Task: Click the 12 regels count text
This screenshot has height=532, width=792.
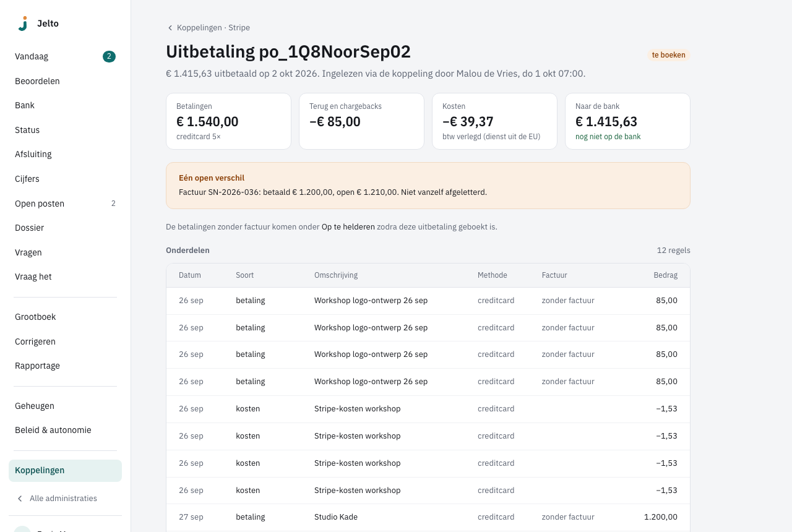Action: 673,251
